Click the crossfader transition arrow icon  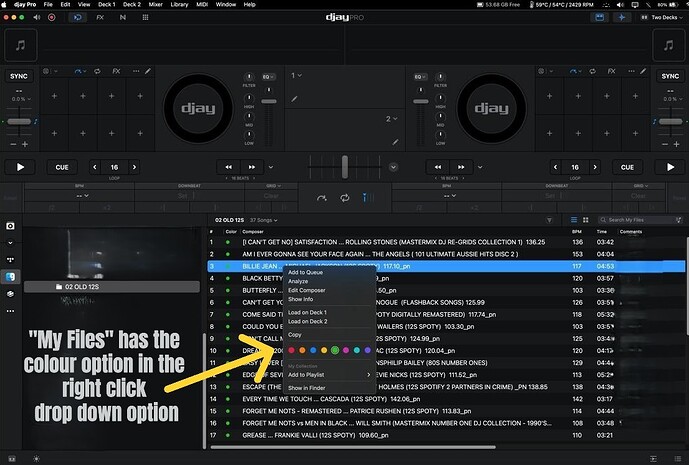[x=322, y=198]
